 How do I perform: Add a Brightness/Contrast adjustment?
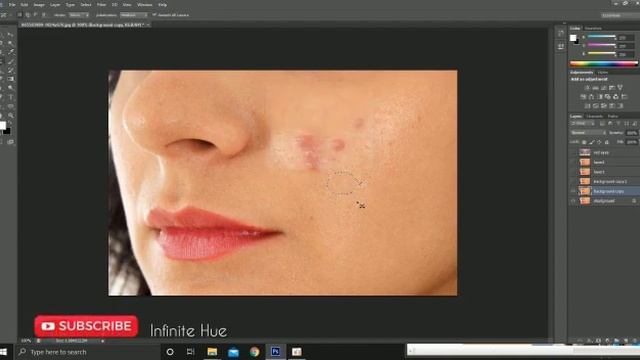(x=587, y=87)
